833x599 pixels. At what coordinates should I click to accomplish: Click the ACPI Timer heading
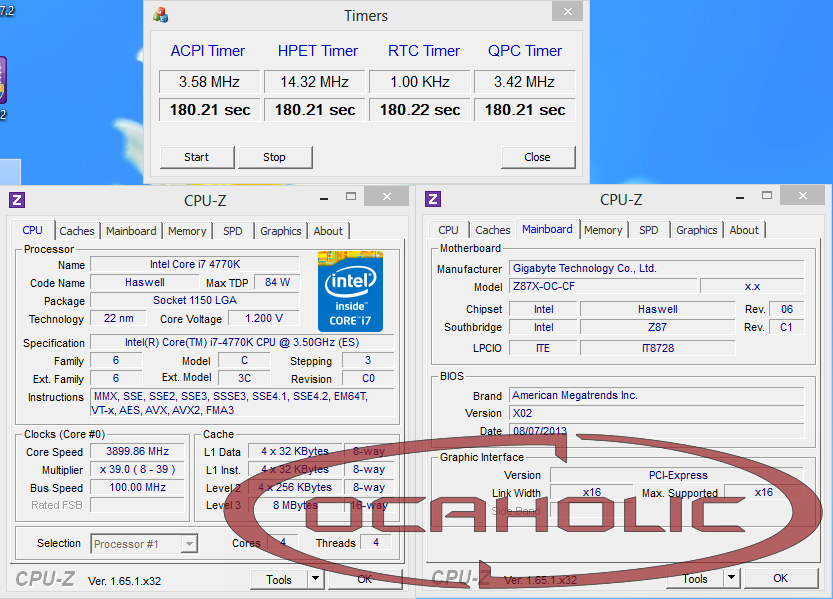[208, 51]
